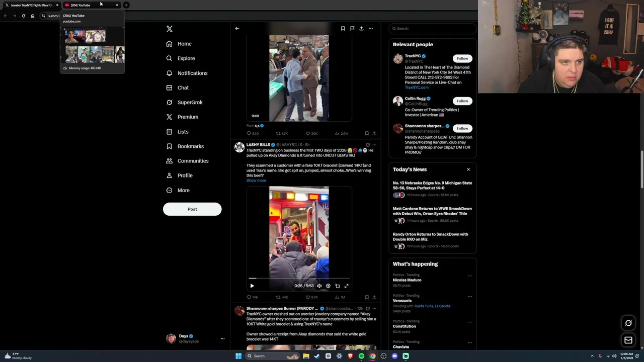Click the X search field
The width and height of the screenshot is (644, 362).
pyautogui.click(x=432, y=29)
